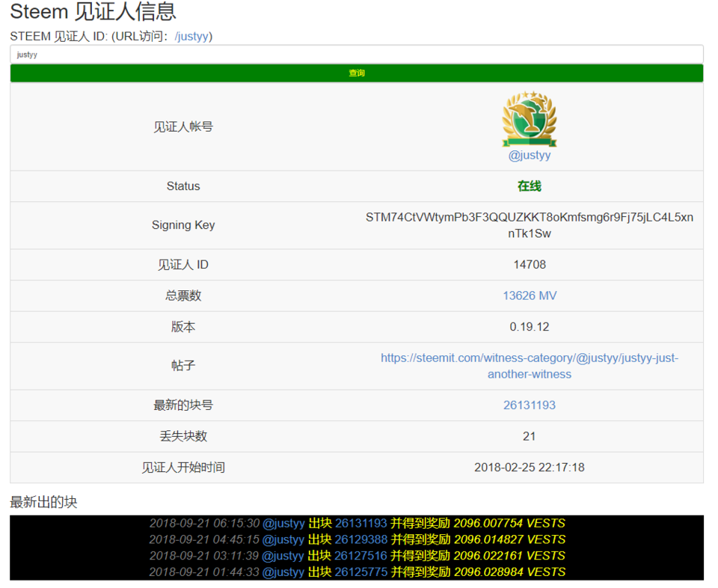Click the green 在线 status text
Viewport: 718px width, 588px height.
click(530, 186)
